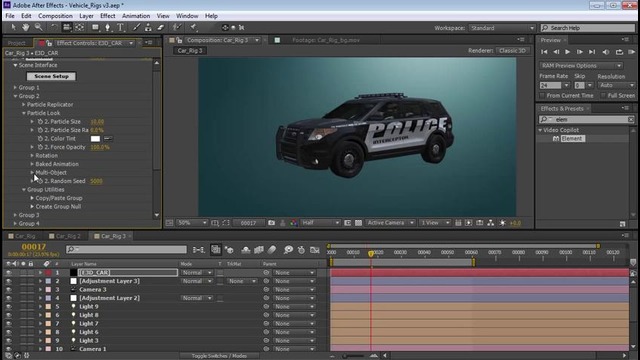Viewport: 640px width, 360px height.
Task: Select the Hand tool
Action: (x=26, y=27)
